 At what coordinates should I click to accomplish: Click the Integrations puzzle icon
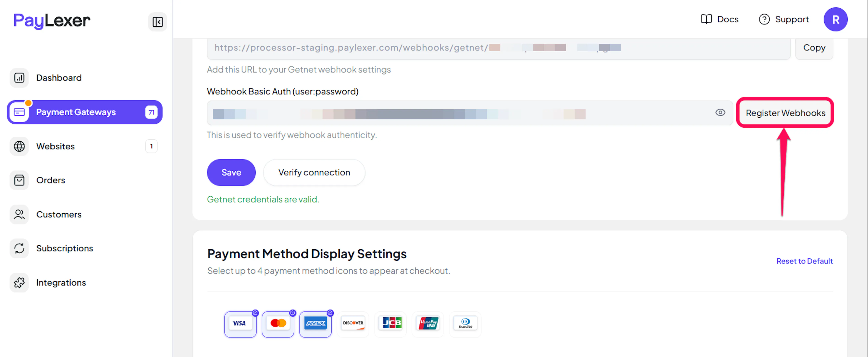tap(19, 283)
